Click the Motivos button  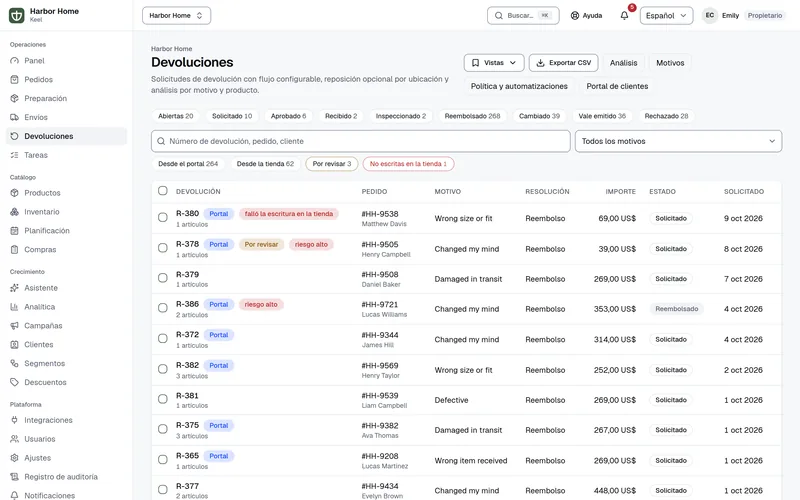click(670, 63)
